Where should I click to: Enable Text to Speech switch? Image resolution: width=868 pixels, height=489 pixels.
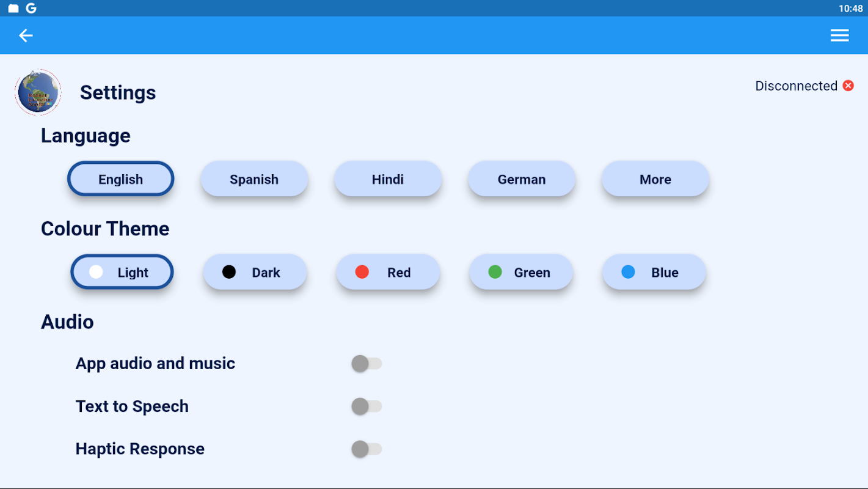(x=367, y=406)
